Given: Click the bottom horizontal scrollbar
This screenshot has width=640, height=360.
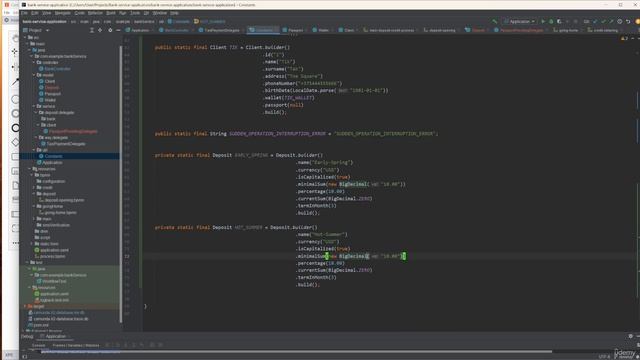Looking at the screenshot, I should pos(296,351).
